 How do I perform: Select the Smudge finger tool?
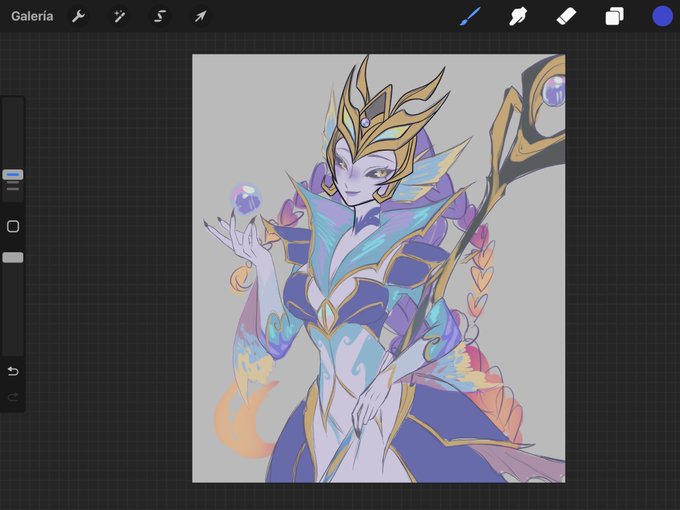pyautogui.click(x=518, y=16)
